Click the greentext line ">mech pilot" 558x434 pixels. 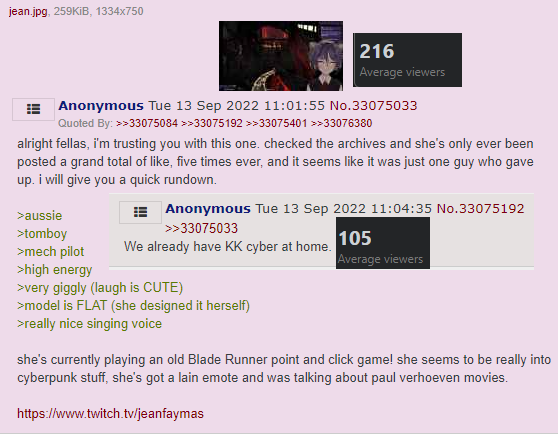pos(51,252)
